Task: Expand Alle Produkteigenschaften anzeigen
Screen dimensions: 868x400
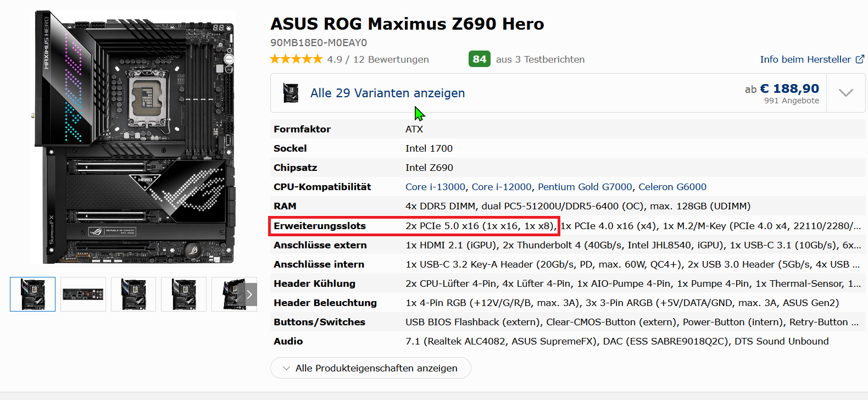Action: pos(370,368)
